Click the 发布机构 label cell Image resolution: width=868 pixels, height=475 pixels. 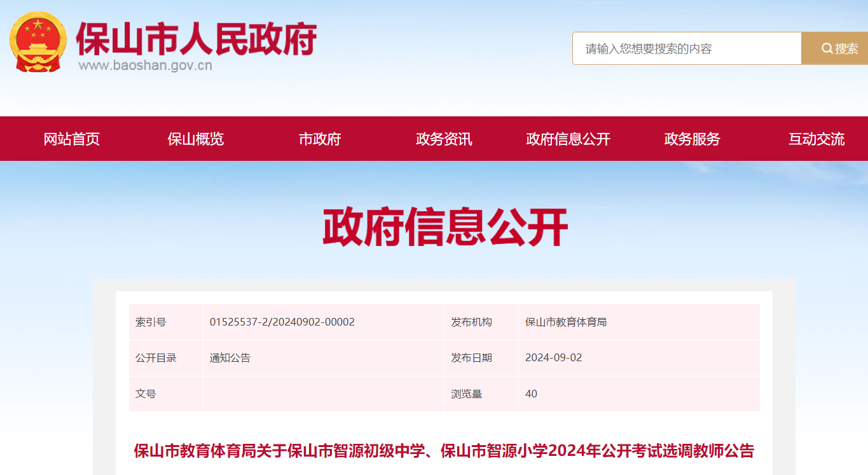[481, 322]
